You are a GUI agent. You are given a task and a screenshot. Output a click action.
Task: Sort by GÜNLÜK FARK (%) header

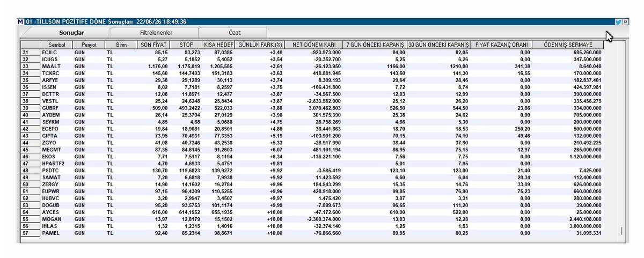260,45
